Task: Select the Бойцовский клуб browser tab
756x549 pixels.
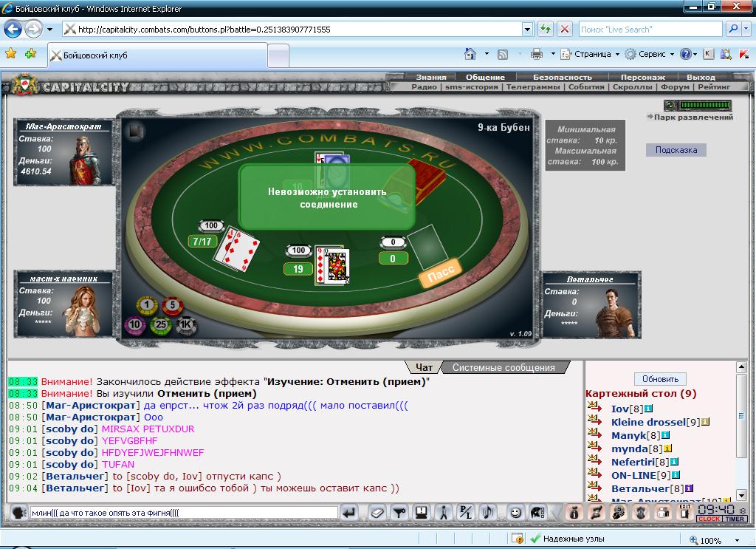Action: click(157, 55)
